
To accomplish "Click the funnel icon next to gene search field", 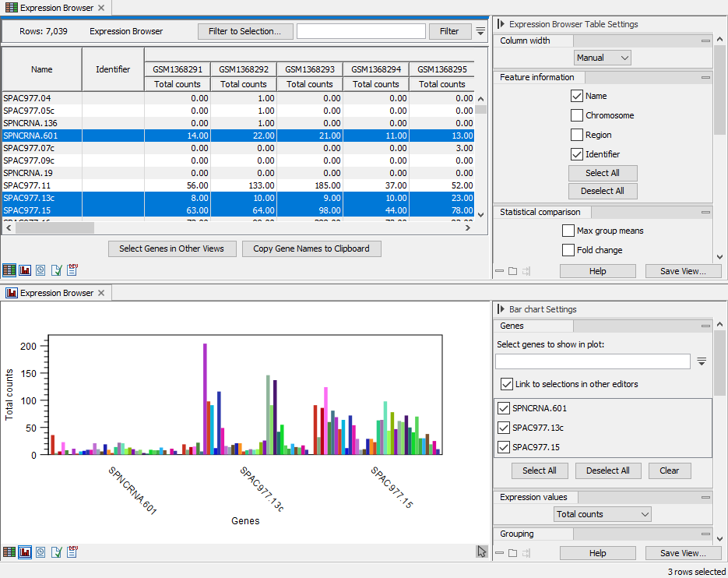I will point(702,361).
